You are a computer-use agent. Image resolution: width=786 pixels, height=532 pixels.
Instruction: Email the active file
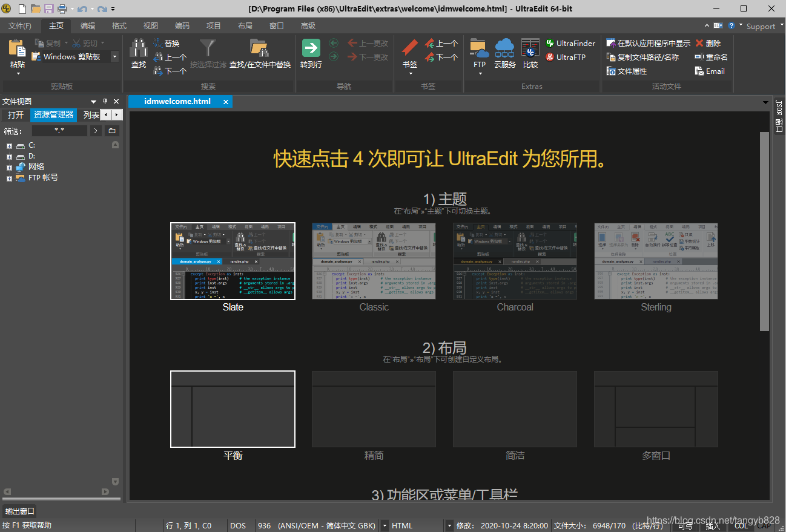click(710, 71)
